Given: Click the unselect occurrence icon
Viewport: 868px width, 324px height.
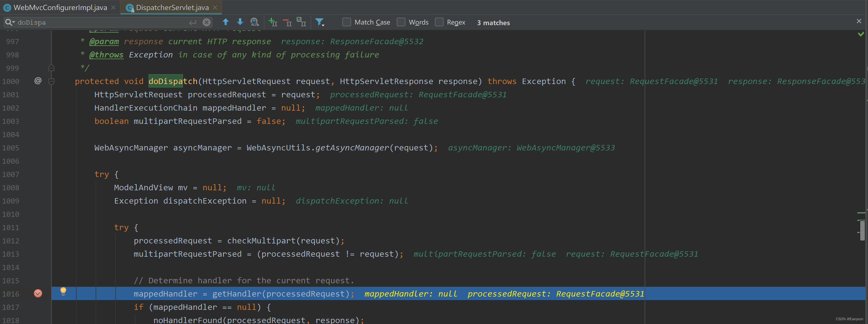Looking at the screenshot, I should pyautogui.click(x=287, y=22).
